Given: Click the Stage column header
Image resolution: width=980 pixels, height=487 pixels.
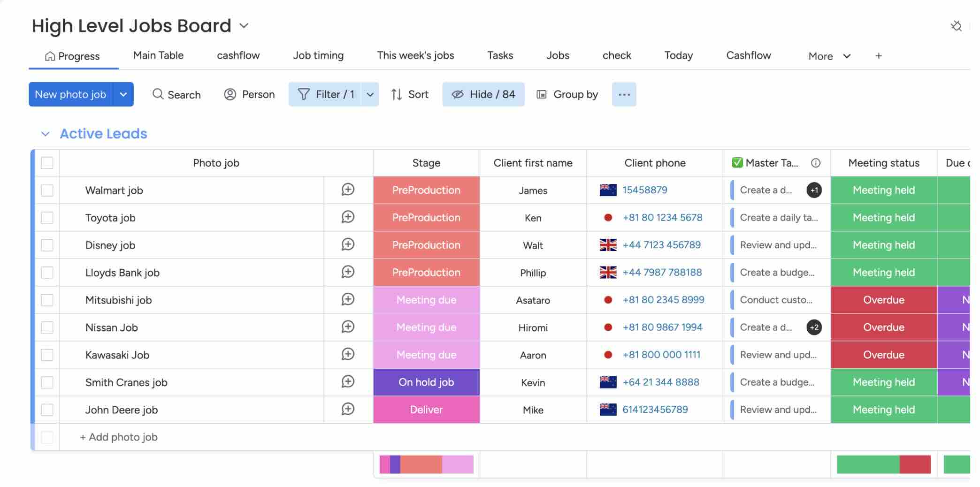Looking at the screenshot, I should pyautogui.click(x=426, y=163).
